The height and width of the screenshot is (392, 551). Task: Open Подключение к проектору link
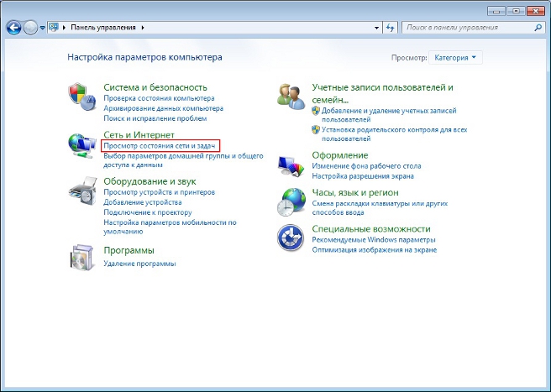click(x=148, y=213)
